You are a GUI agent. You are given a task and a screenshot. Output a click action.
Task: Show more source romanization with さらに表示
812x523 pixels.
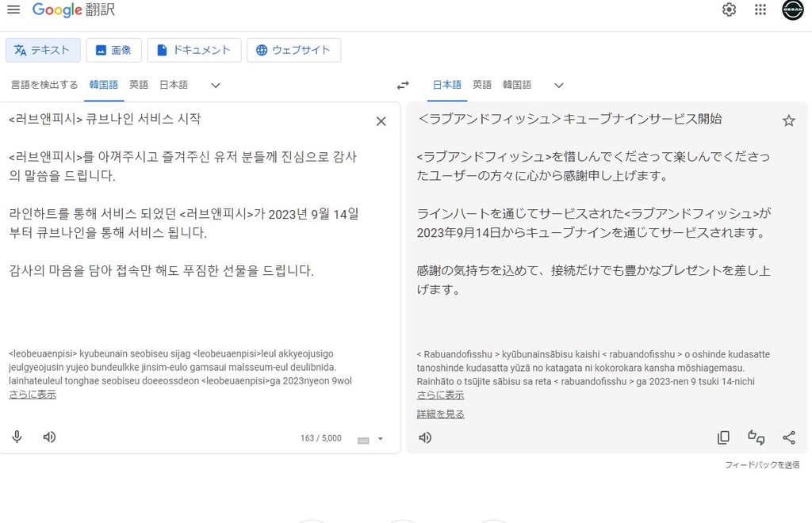point(33,394)
